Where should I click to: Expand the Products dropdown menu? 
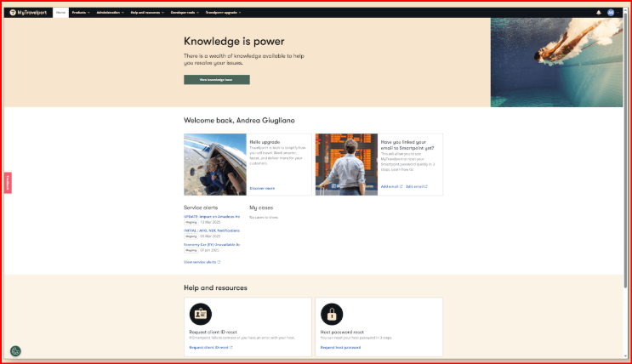[80, 13]
